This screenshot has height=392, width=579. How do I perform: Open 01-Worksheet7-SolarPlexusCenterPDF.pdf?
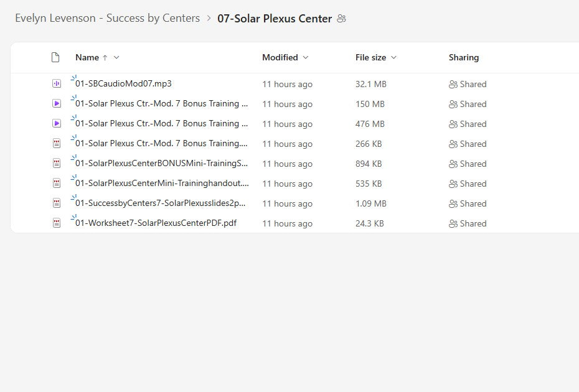[x=156, y=223]
